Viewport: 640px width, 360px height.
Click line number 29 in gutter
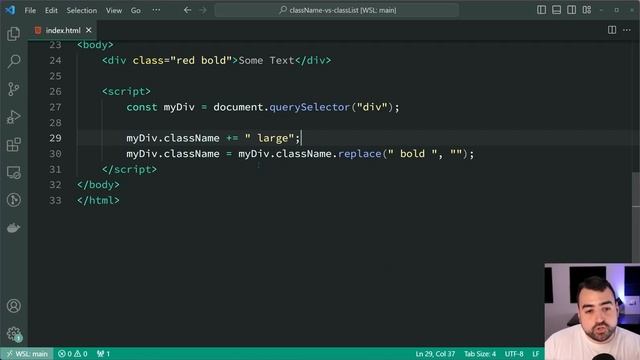pos(56,138)
